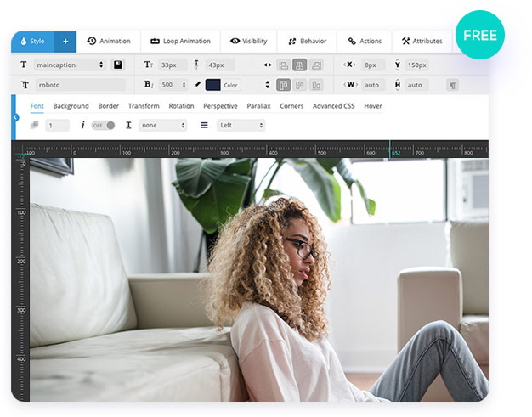This screenshot has height=417, width=532.
Task: Click the 652 marker on the ruler
Action: pos(396,153)
